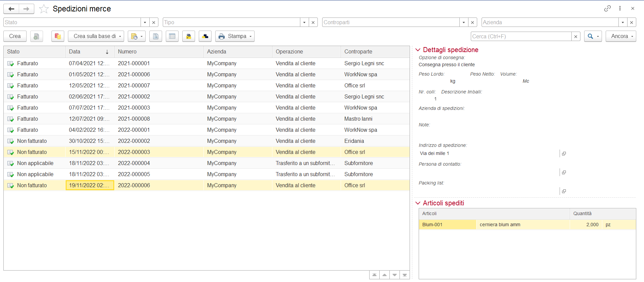Screen dimensions: 644x282
Task: Focus the Cerca (Ctrl+F) search box
Action: [521, 36]
